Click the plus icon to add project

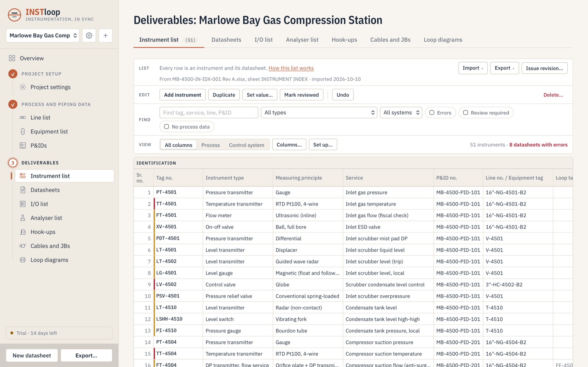click(x=105, y=36)
